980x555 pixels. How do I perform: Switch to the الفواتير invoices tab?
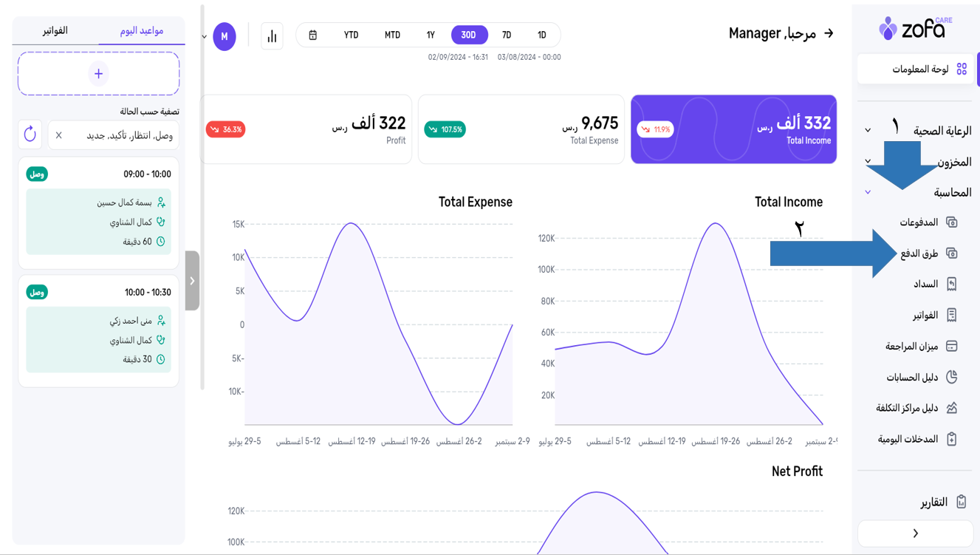pyautogui.click(x=55, y=30)
